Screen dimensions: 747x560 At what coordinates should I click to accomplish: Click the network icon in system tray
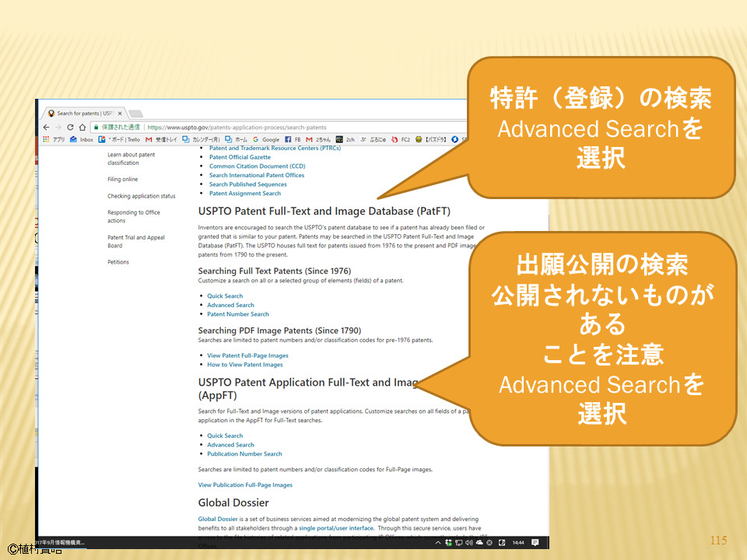click(x=458, y=542)
